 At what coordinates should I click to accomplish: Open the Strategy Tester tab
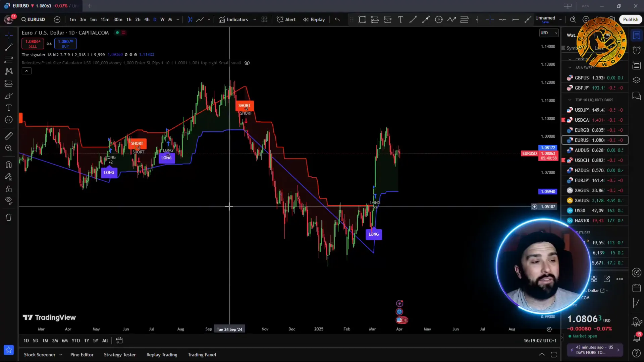(x=120, y=355)
